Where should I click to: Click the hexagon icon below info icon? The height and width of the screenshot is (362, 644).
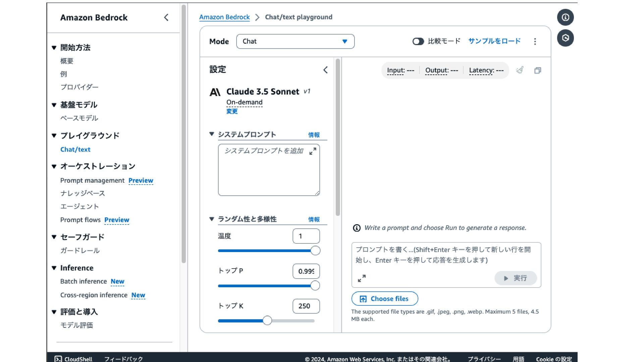pyautogui.click(x=565, y=38)
